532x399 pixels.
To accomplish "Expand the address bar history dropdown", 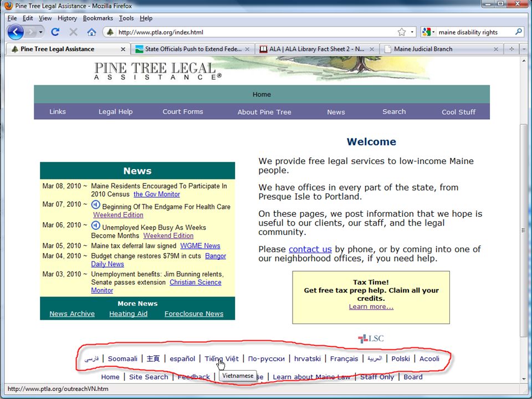I will 412,32.
